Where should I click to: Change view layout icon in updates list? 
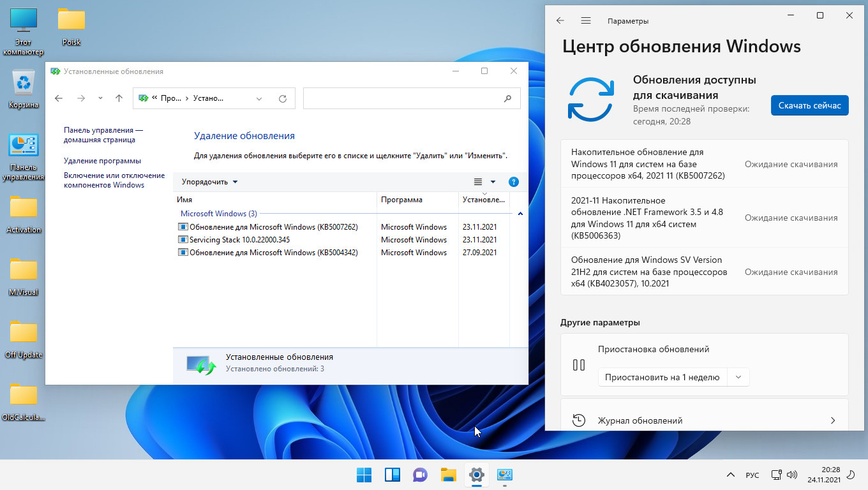pyautogui.click(x=477, y=182)
